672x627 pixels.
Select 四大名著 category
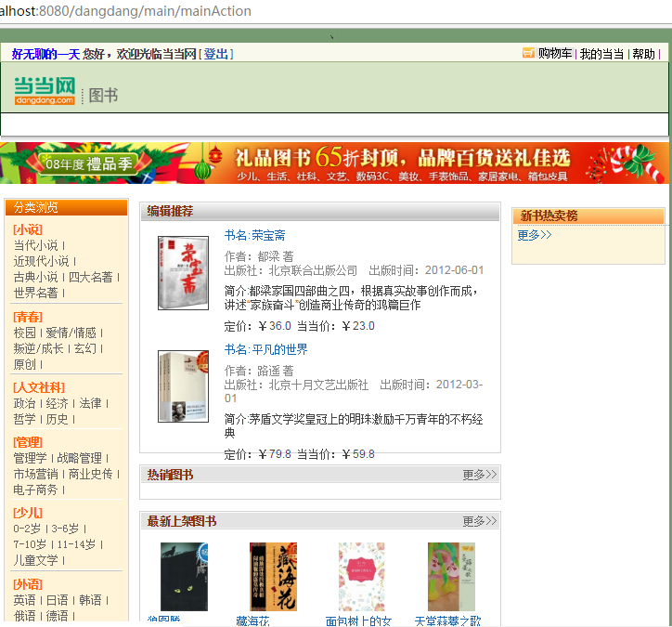(90, 277)
